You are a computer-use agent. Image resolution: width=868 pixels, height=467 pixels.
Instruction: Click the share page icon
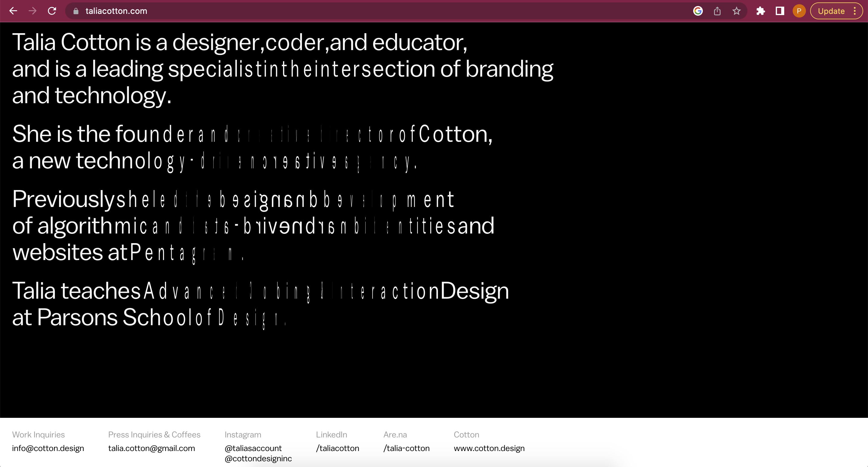717,11
